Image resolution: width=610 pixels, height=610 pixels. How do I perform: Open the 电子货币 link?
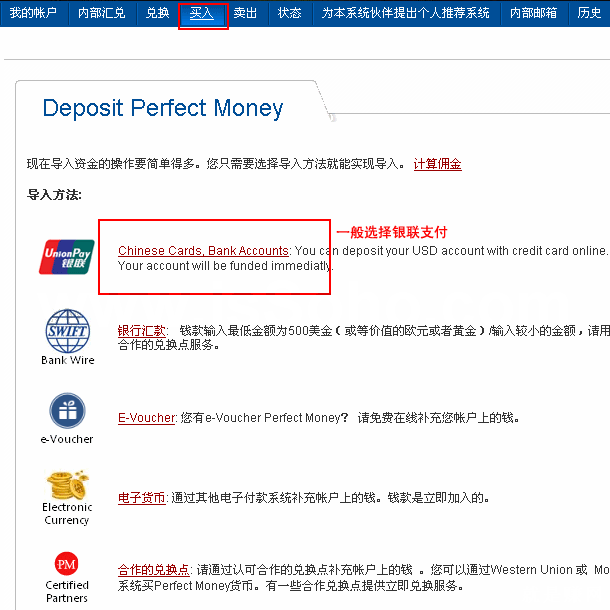[142, 497]
